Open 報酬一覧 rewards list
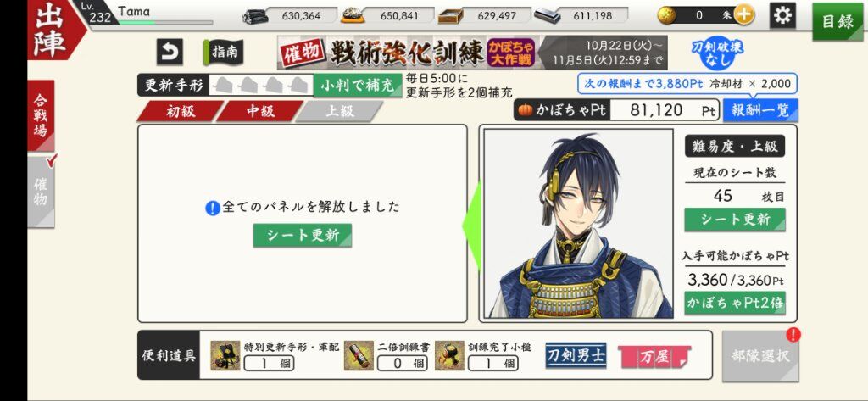 pos(760,110)
